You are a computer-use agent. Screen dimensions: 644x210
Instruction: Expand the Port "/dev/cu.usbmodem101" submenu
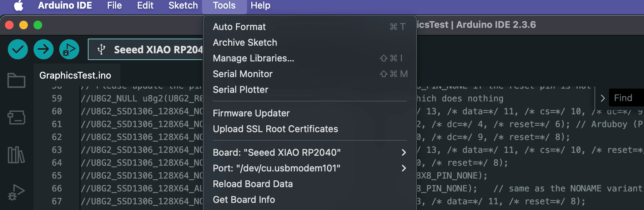(x=309, y=168)
